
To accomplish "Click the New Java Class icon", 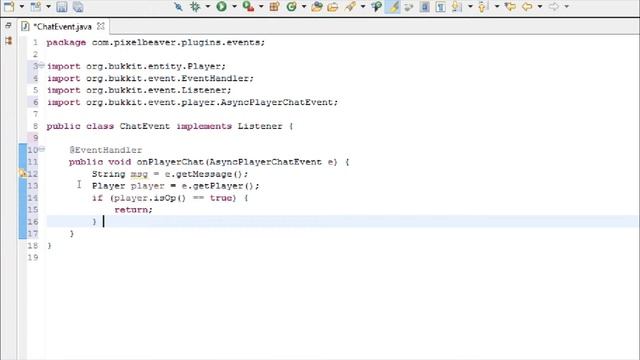I will tap(291, 7).
